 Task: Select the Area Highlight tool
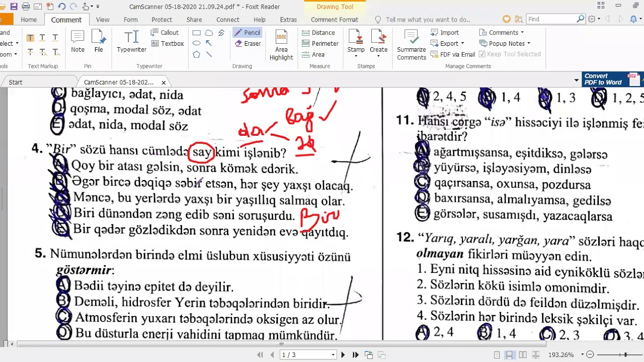281,45
